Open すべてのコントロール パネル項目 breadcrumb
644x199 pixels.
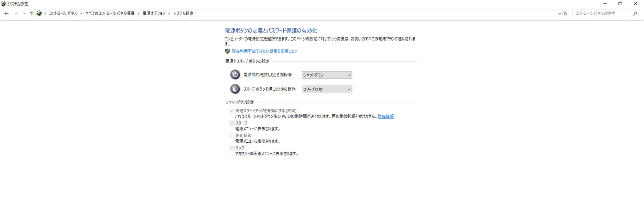[110, 13]
